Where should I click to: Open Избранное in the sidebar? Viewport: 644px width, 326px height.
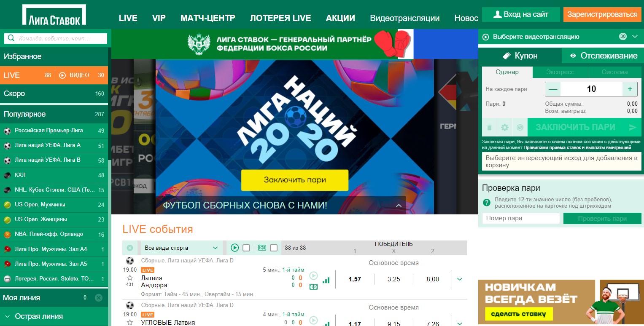pyautogui.click(x=54, y=56)
